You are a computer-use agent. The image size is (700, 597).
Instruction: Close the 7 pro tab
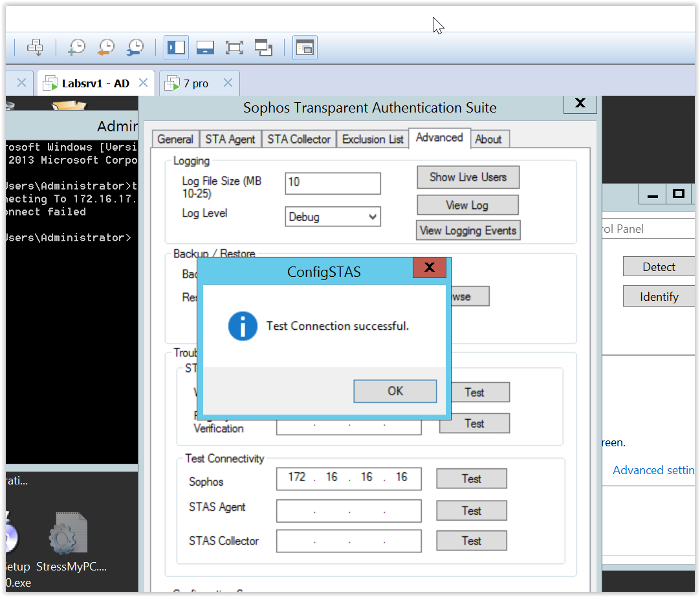[x=228, y=83]
